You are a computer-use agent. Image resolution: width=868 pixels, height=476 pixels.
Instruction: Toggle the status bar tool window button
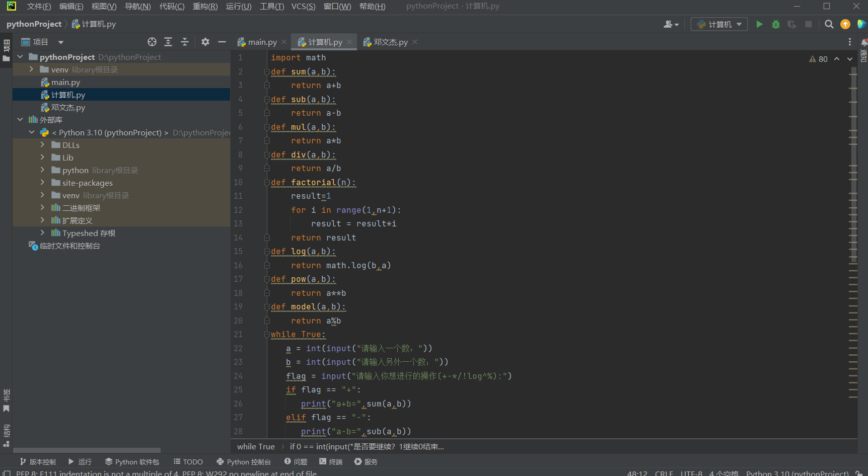(7, 473)
